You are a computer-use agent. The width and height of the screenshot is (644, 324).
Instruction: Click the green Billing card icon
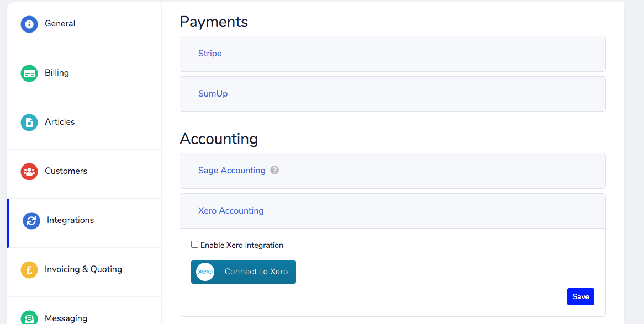[29, 73]
